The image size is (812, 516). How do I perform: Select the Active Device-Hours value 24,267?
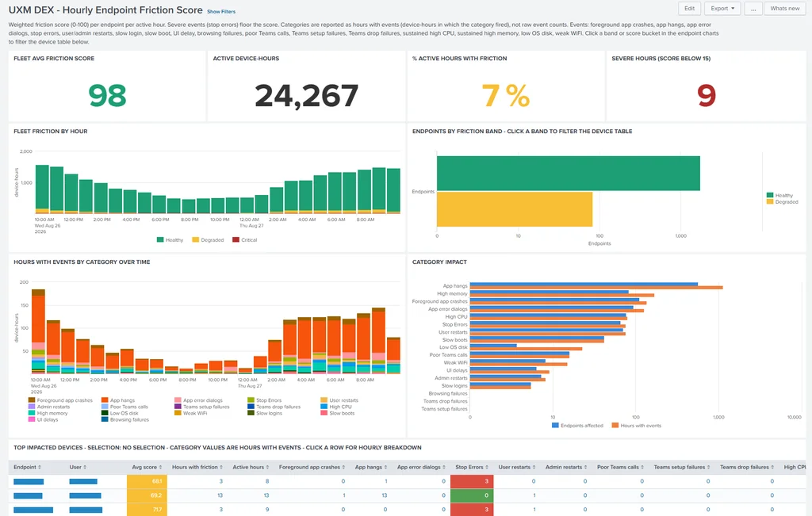point(306,96)
